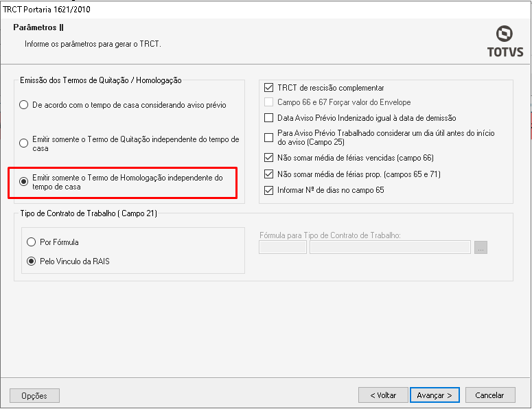
Task: Select the Por Fórmula radio button
Action: click(31, 242)
